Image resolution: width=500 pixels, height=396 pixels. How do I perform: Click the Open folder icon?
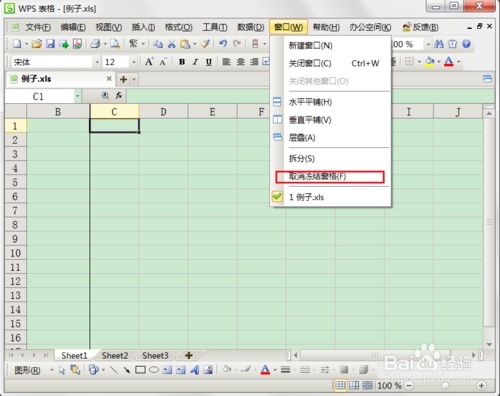pyautogui.click(x=37, y=44)
